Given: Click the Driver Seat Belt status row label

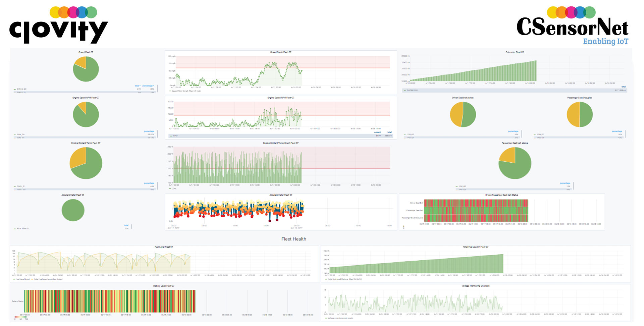Looking at the screenshot, I should click(x=417, y=203).
